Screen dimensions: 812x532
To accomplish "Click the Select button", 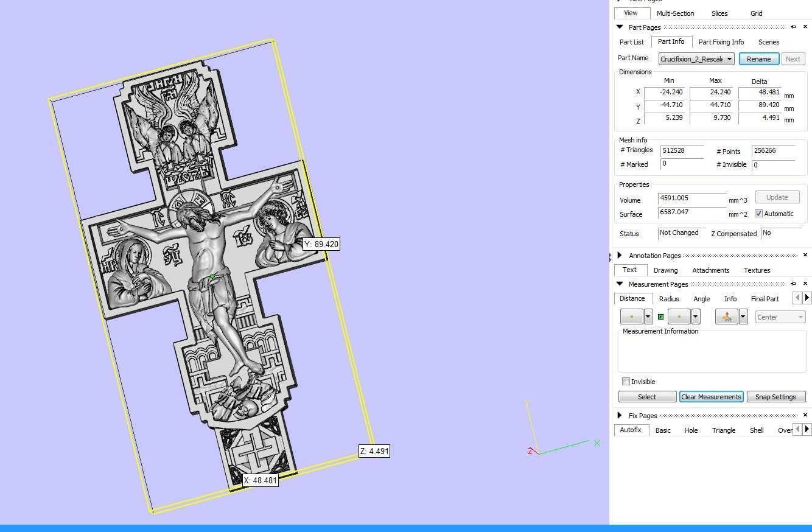I will (647, 397).
